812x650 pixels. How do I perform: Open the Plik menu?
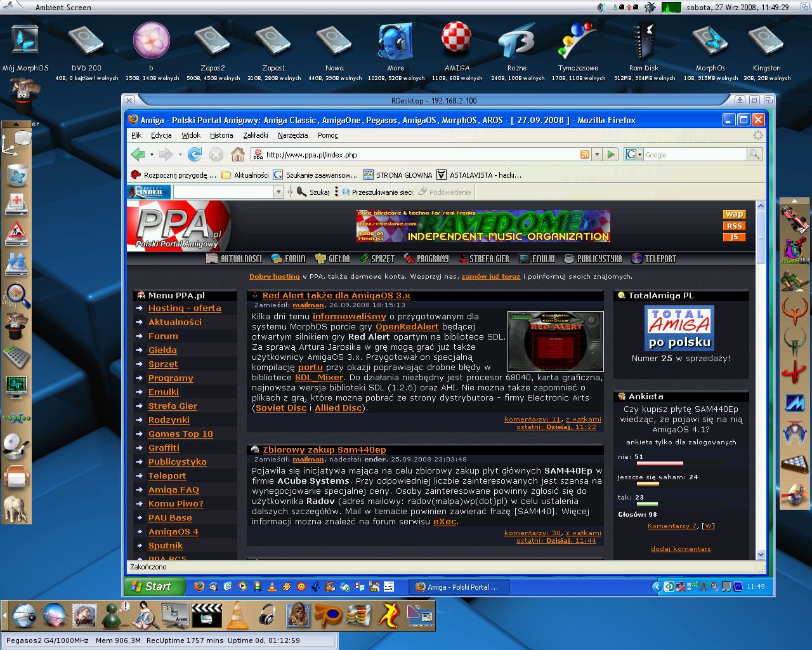[136, 135]
